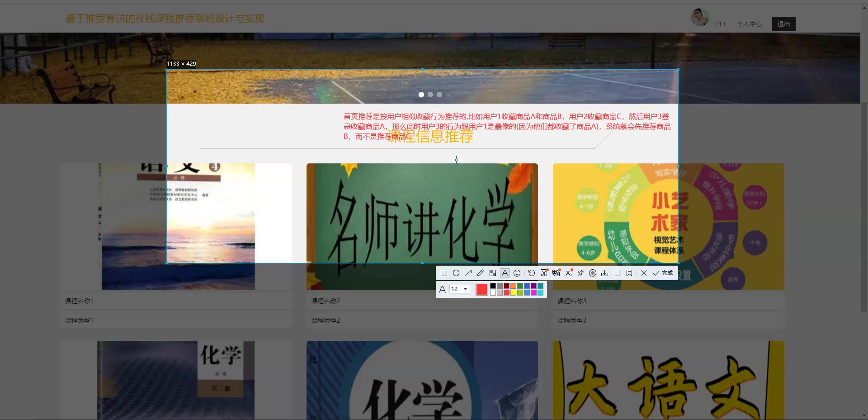Pick the dark gray color swatch

pyautogui.click(x=500, y=286)
